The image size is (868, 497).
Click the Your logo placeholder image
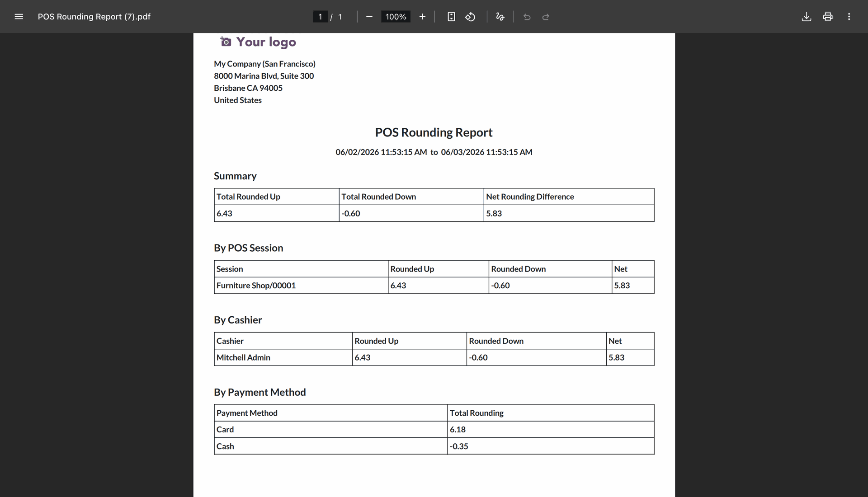pos(258,42)
